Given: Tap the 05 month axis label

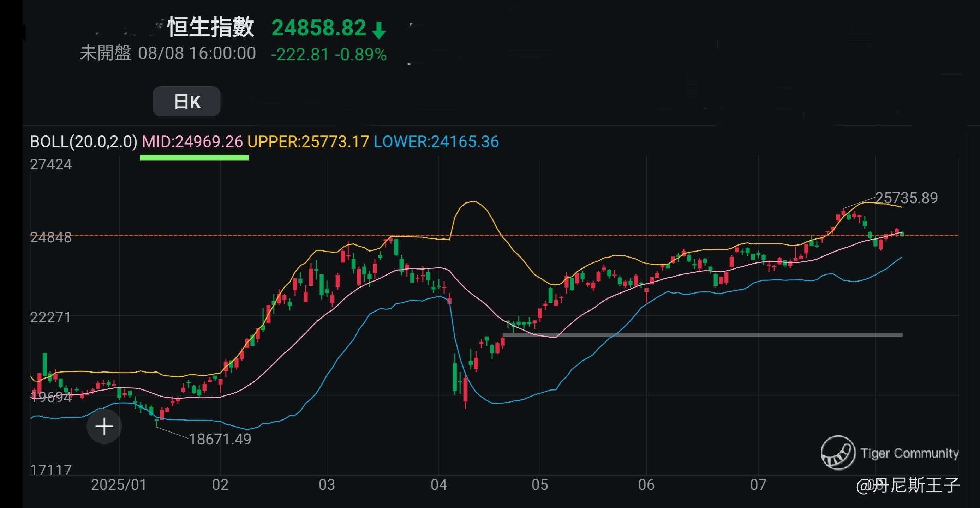Looking at the screenshot, I should [540, 484].
